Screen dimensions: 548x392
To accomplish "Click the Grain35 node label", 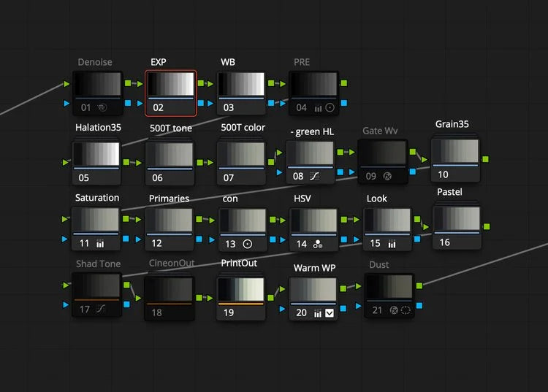I will 452,124.
